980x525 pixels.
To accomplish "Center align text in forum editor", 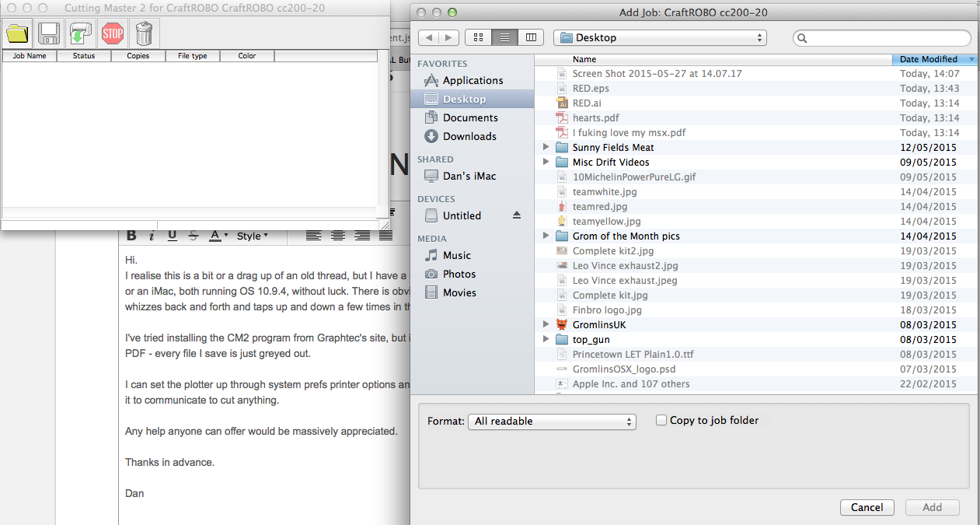I will [338, 236].
